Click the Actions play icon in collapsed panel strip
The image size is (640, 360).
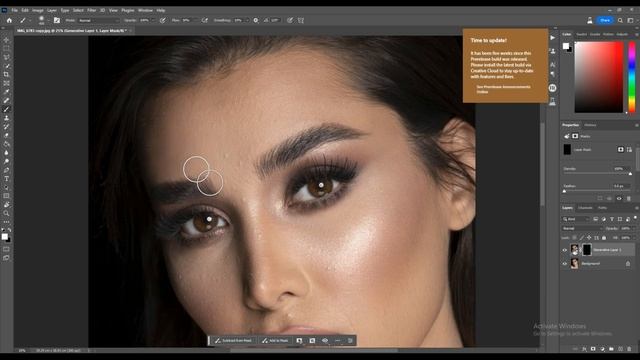pyautogui.click(x=553, y=38)
